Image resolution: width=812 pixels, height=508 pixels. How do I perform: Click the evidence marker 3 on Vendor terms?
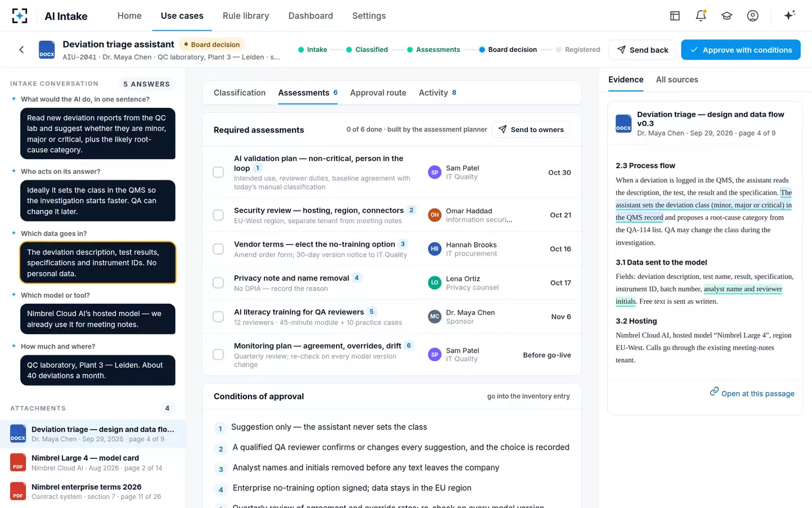pyautogui.click(x=403, y=244)
